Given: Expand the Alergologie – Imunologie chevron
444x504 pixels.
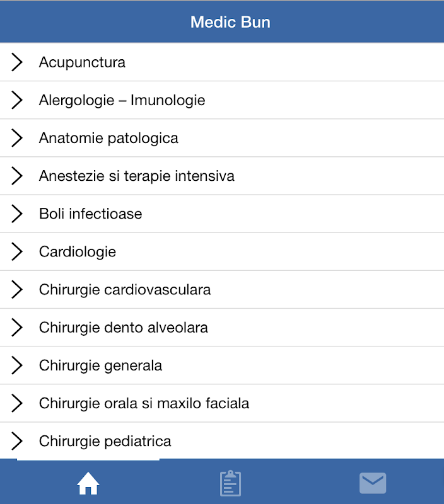Looking at the screenshot, I should (x=17, y=100).
